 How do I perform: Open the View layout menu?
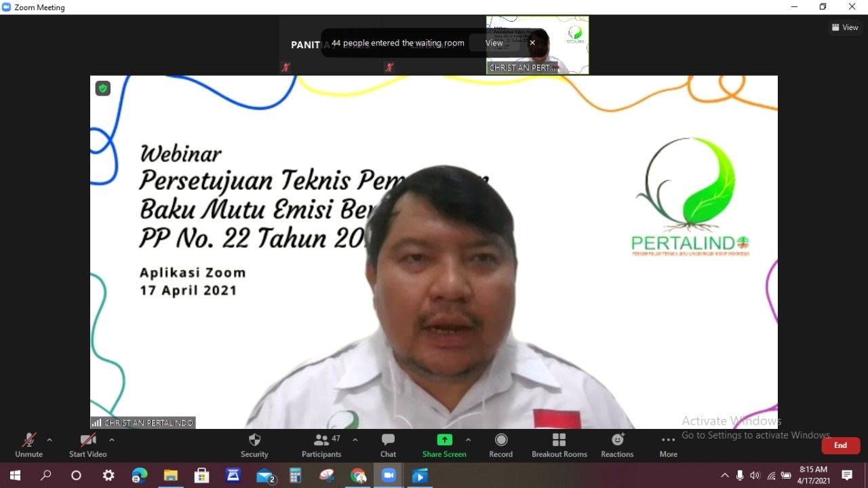(845, 27)
